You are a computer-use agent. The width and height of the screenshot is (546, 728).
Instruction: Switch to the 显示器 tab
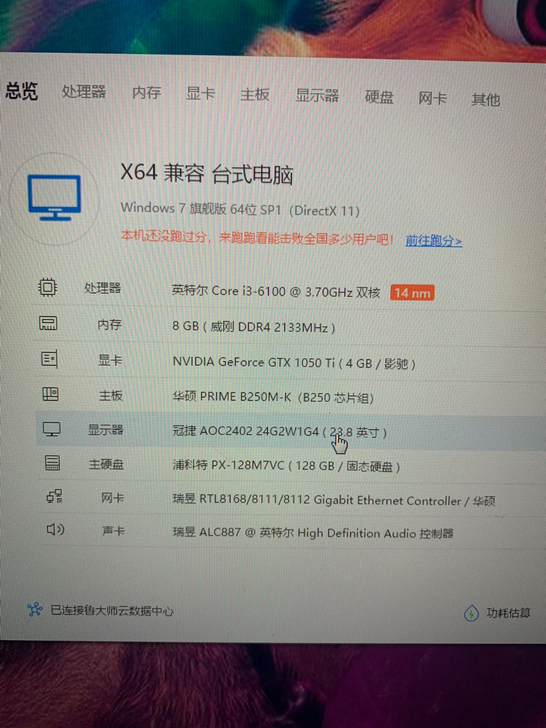[x=317, y=96]
